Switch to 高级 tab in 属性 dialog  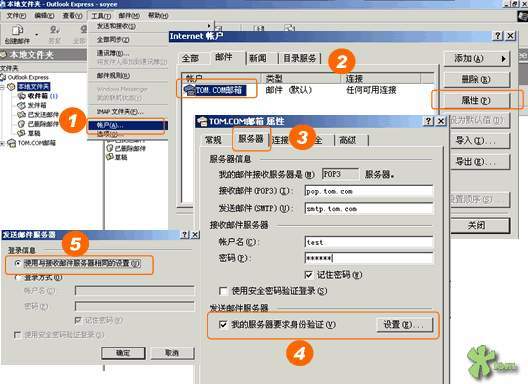[348, 140]
